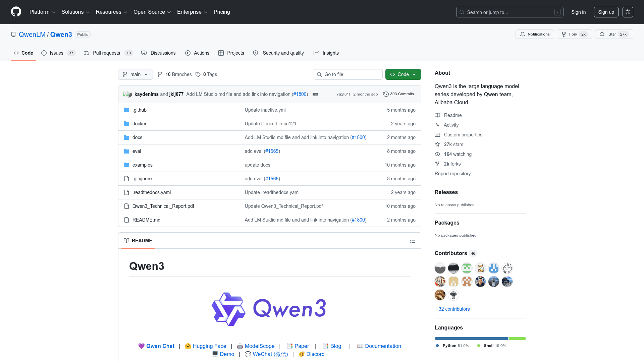Click the GitHub logo home icon
Screen dimensions: 644x362
15,12
